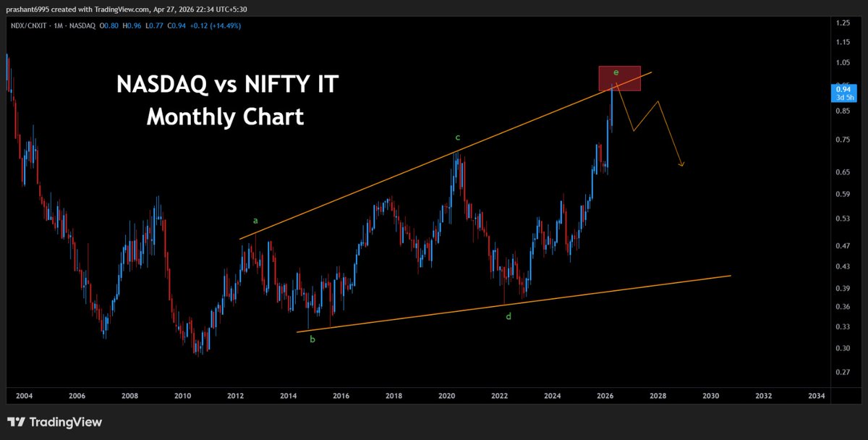Click the 0.33 price axis label
This screenshot has height=440, width=868.
click(842, 327)
